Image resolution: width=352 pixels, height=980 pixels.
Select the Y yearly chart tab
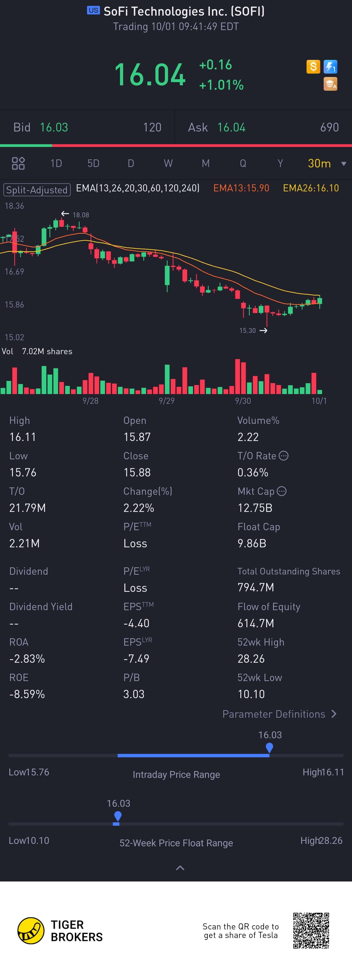[280, 163]
